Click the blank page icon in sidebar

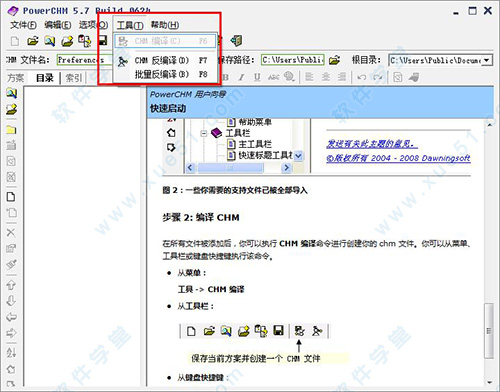pos(11,197)
